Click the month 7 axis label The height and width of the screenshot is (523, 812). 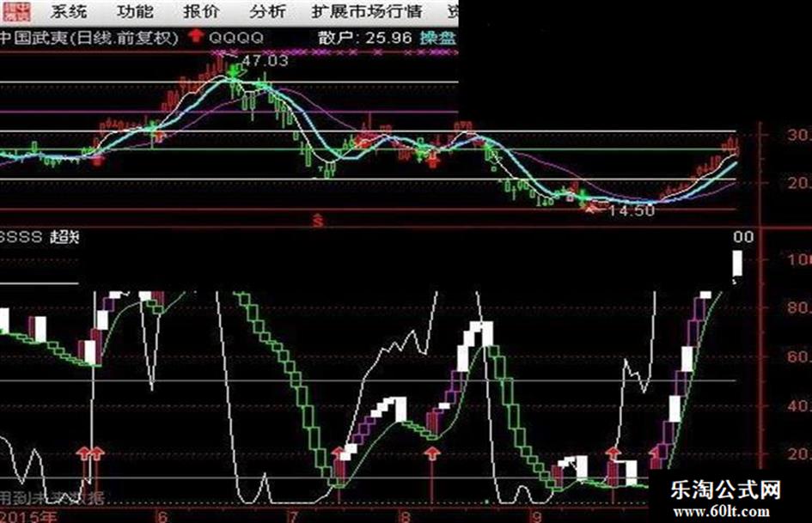293,516
